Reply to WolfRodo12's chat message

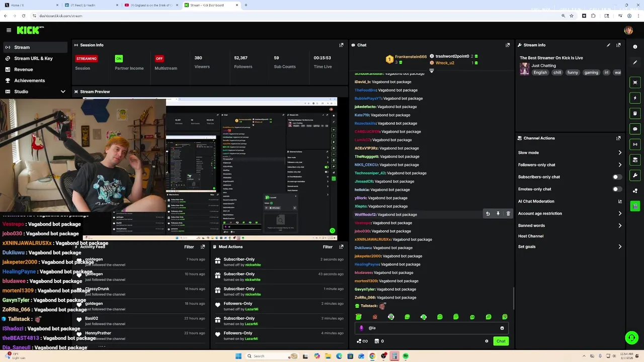[x=488, y=214]
